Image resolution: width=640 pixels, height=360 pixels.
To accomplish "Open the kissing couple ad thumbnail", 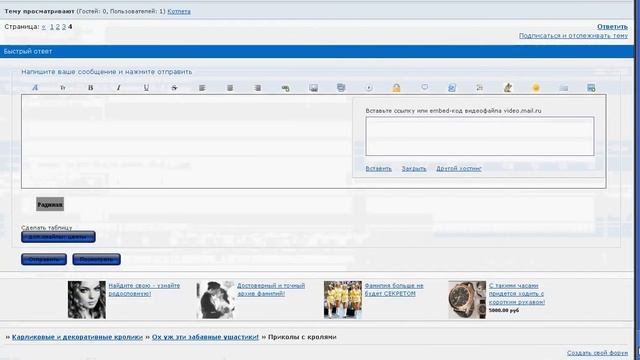I will coord(215,300).
